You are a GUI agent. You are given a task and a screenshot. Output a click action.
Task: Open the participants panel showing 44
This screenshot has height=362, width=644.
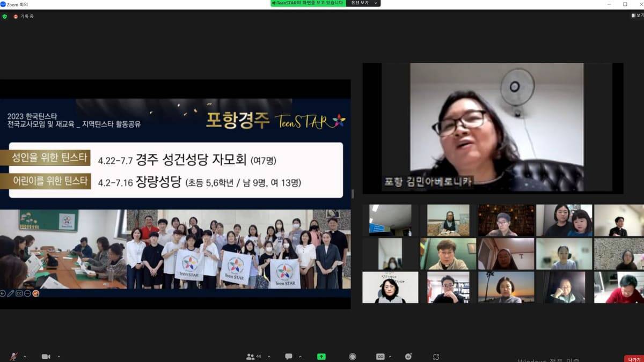tap(254, 357)
